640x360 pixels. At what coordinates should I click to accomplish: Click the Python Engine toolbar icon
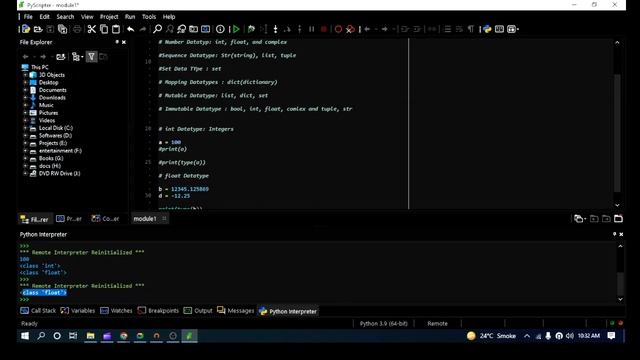click(x=487, y=29)
